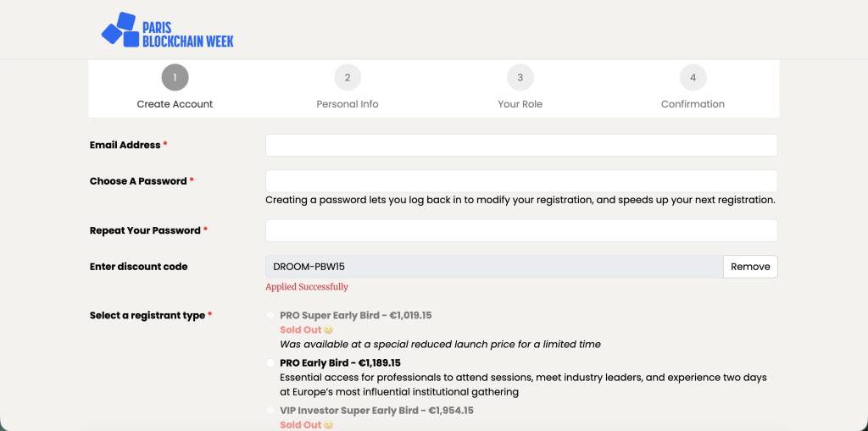Go to the Create Account step label
The height and width of the screenshot is (431, 868).
click(x=175, y=104)
